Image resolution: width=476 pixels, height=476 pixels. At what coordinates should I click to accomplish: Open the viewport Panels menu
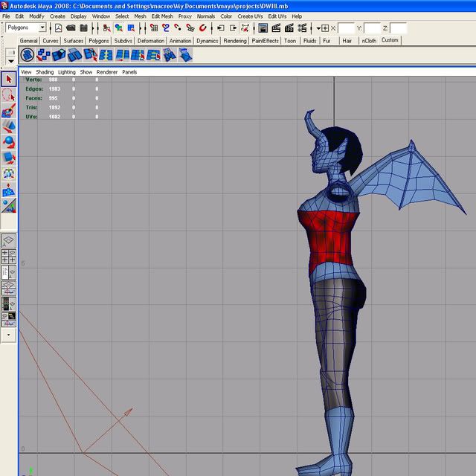coord(129,72)
